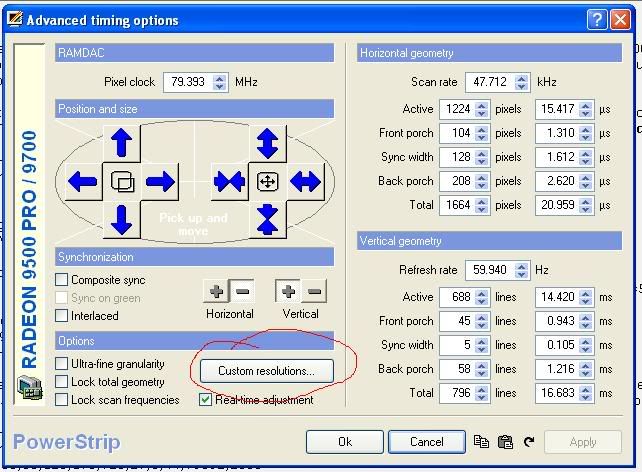Copy timing settings to clipboard icon
The height and width of the screenshot is (472, 642).
(481, 442)
